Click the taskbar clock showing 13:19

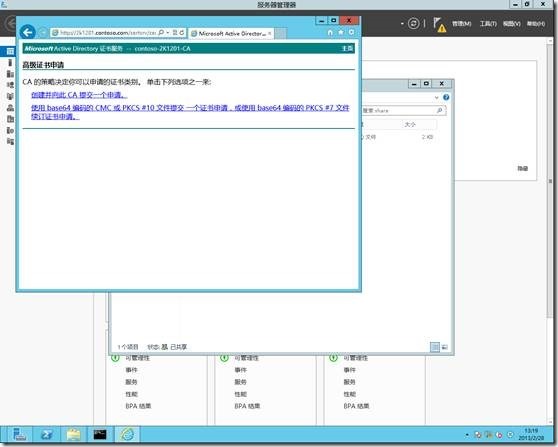(531, 435)
